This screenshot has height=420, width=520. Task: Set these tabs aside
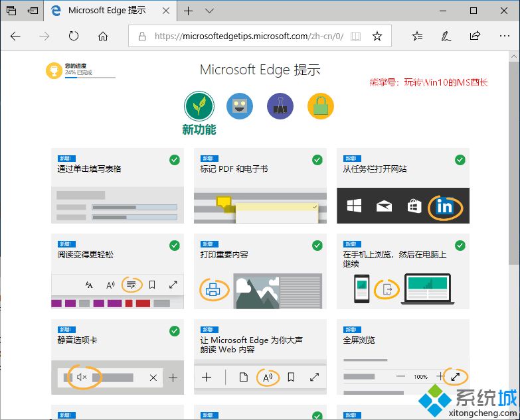click(x=33, y=11)
